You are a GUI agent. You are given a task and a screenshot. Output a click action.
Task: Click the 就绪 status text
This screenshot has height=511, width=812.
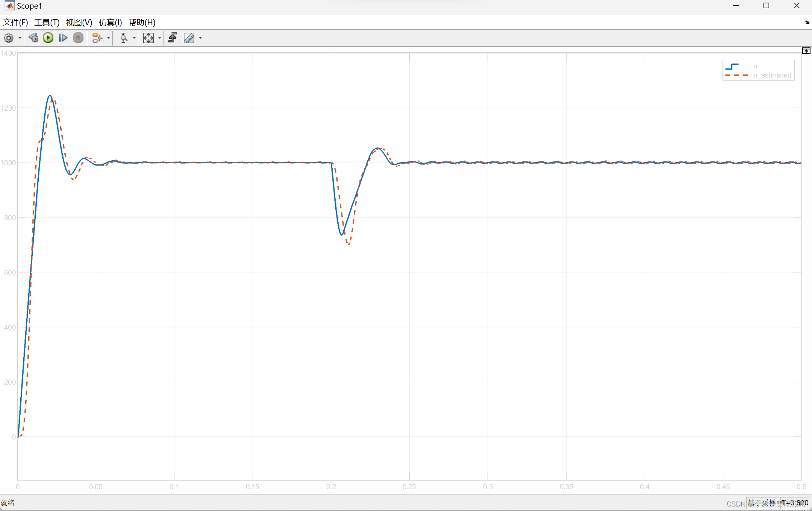pyautogui.click(x=8, y=503)
